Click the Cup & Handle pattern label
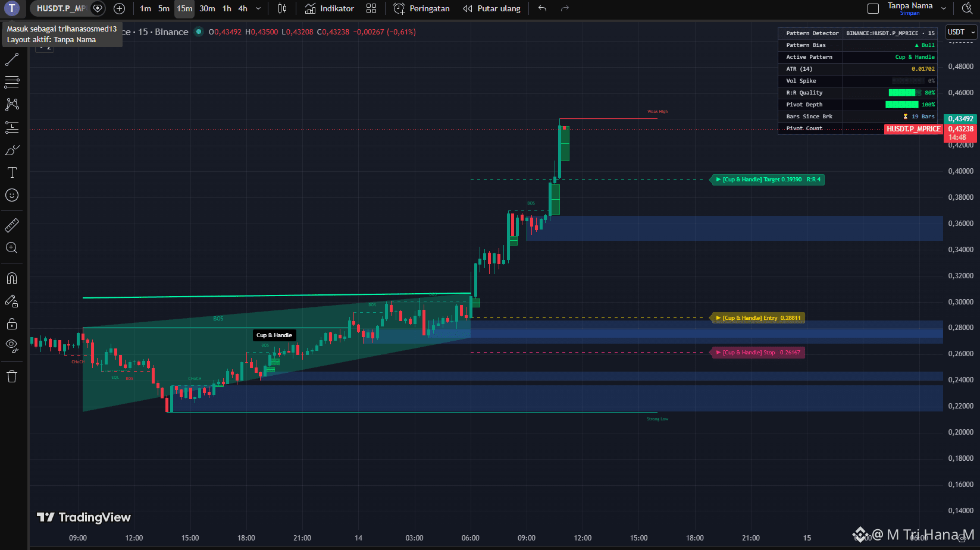This screenshot has height=550, width=980. click(274, 335)
